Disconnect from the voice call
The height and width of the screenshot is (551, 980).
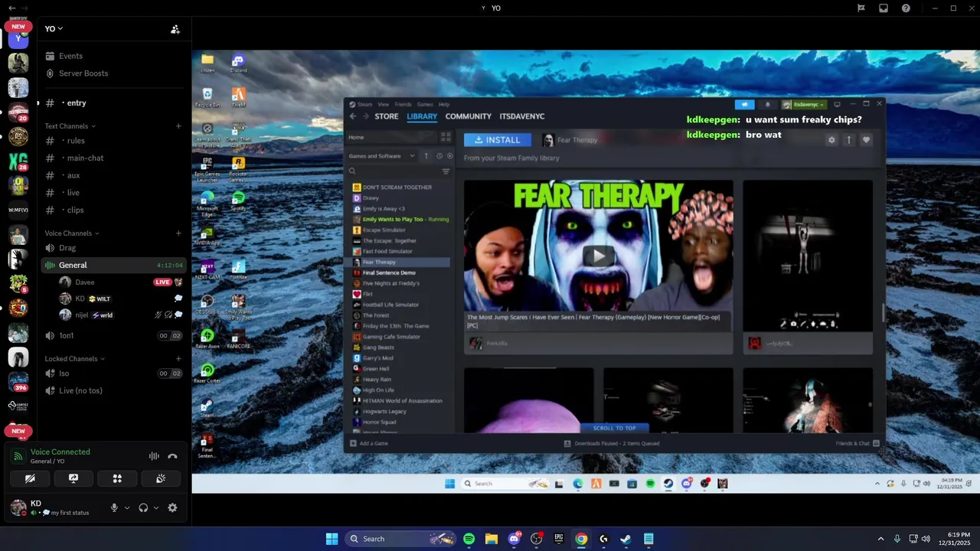point(173,456)
